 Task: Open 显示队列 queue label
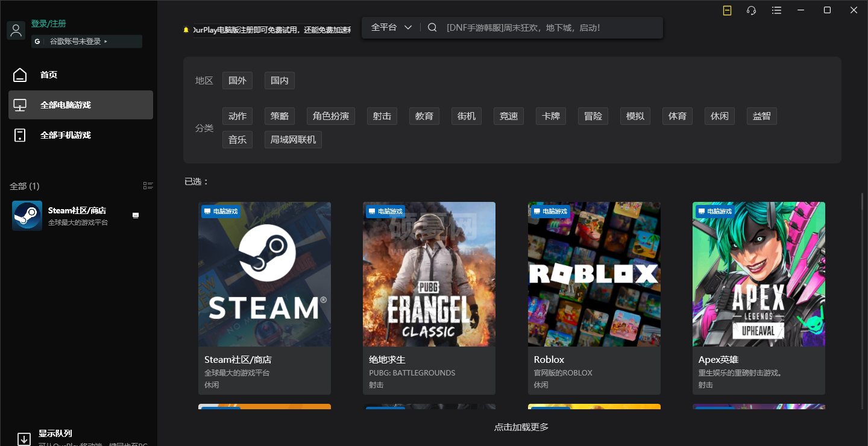[x=55, y=433]
